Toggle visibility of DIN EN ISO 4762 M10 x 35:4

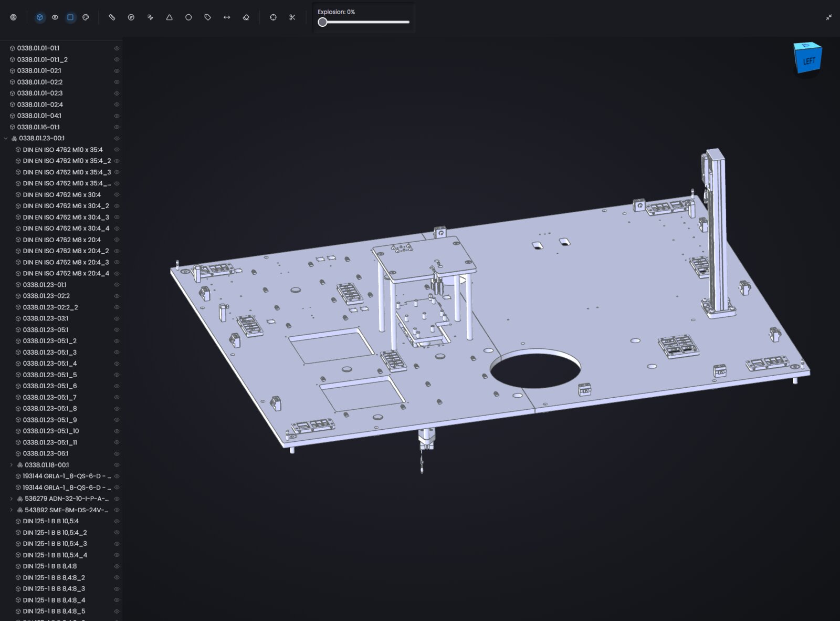[117, 150]
